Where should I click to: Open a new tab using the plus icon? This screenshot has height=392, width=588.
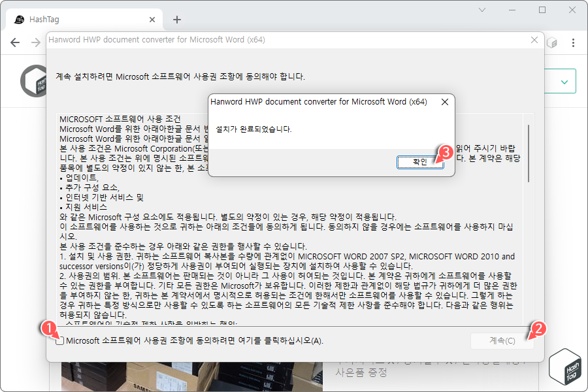tap(176, 19)
